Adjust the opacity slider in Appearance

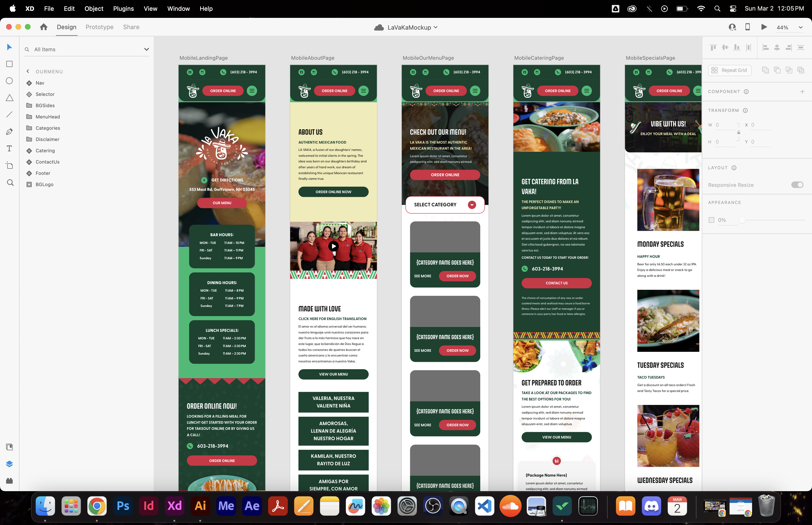coord(742,220)
